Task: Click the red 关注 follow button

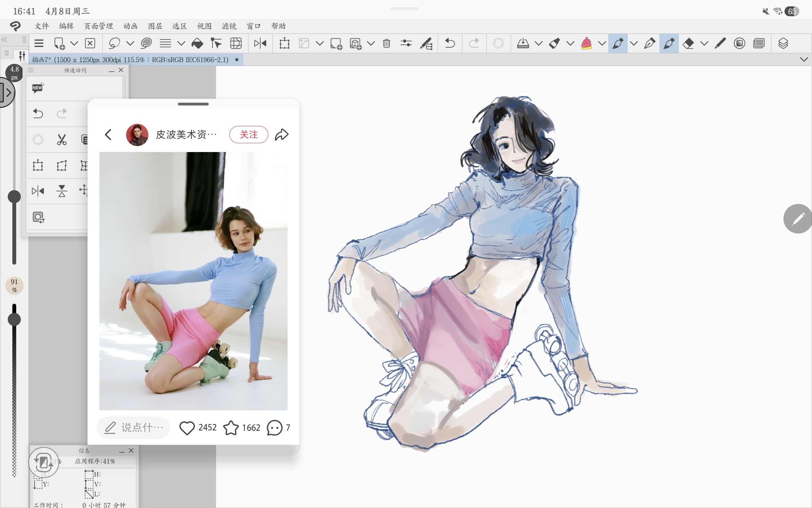Action: (248, 134)
